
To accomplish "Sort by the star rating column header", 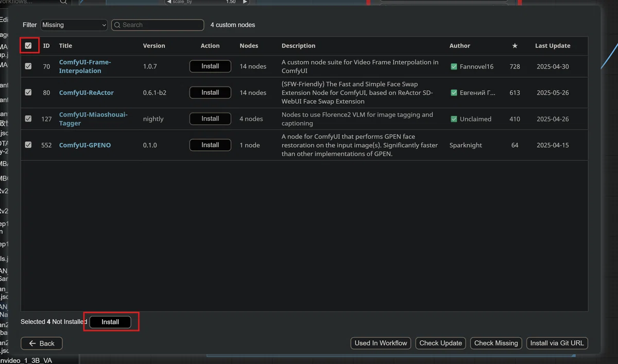I will tap(515, 46).
